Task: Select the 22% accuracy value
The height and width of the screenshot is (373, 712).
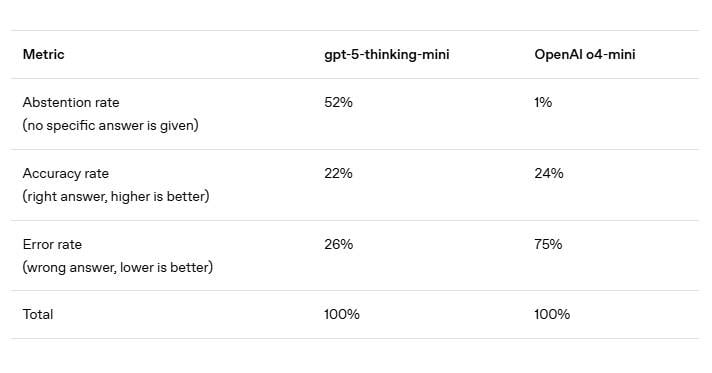Action: tap(338, 174)
